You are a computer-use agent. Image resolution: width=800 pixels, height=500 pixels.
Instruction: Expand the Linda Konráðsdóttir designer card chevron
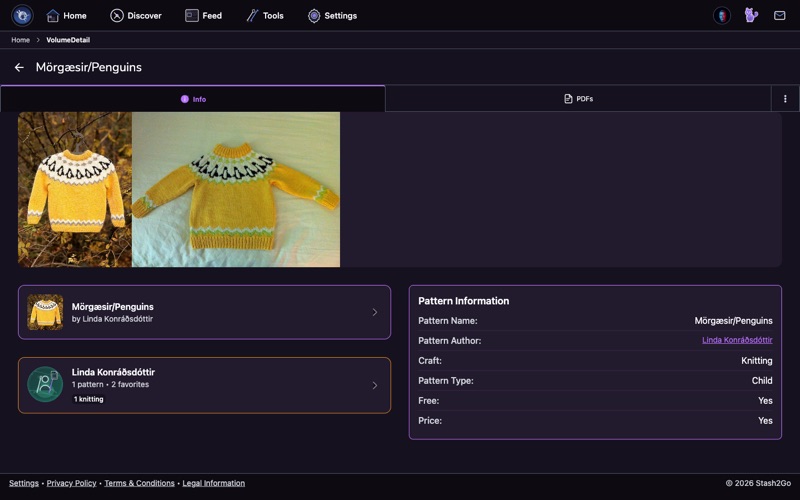tap(374, 385)
